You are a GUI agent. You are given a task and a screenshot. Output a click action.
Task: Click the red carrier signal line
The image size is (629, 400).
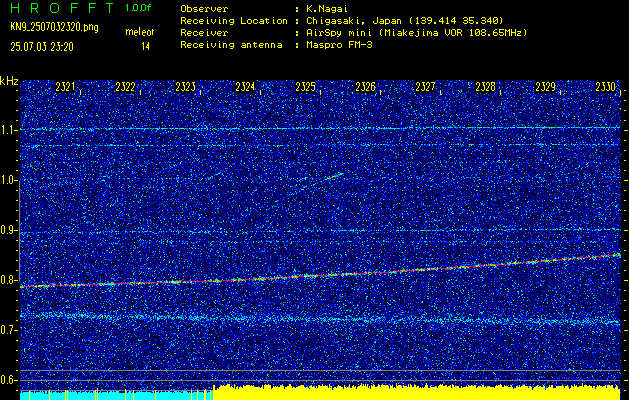click(320, 275)
